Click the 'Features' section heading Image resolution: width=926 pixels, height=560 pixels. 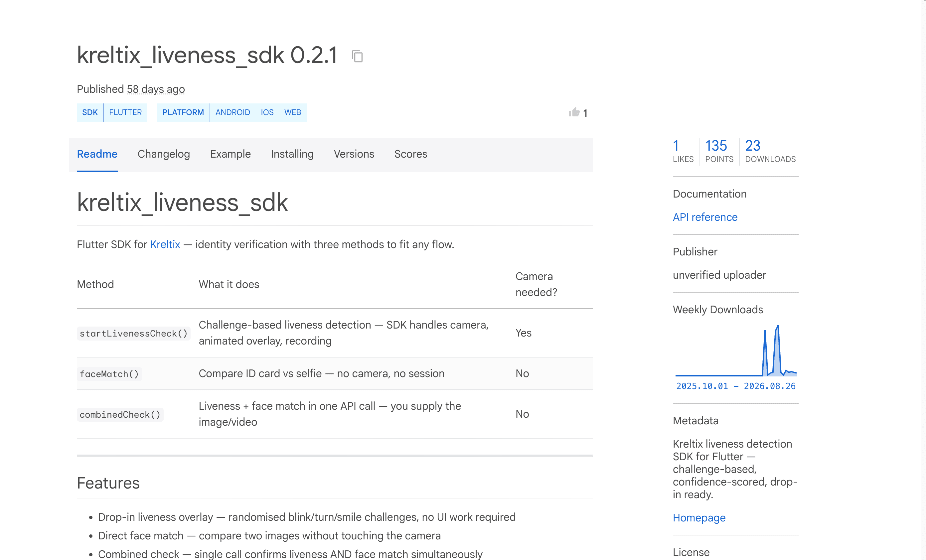[x=108, y=483]
